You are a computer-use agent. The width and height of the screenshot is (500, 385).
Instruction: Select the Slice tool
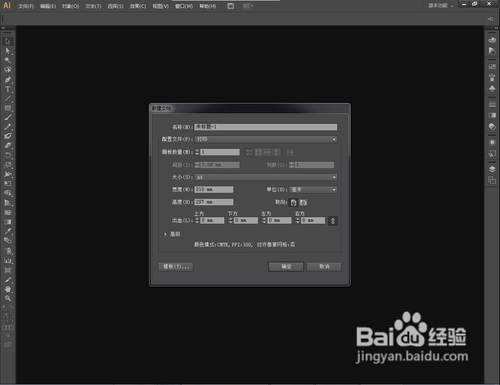click(x=8, y=279)
